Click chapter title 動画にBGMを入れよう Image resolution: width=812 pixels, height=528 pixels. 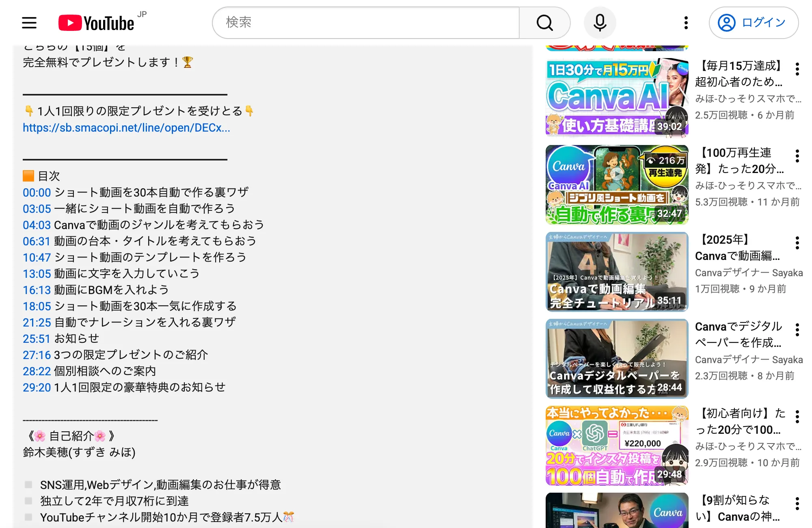pyautogui.click(x=111, y=290)
